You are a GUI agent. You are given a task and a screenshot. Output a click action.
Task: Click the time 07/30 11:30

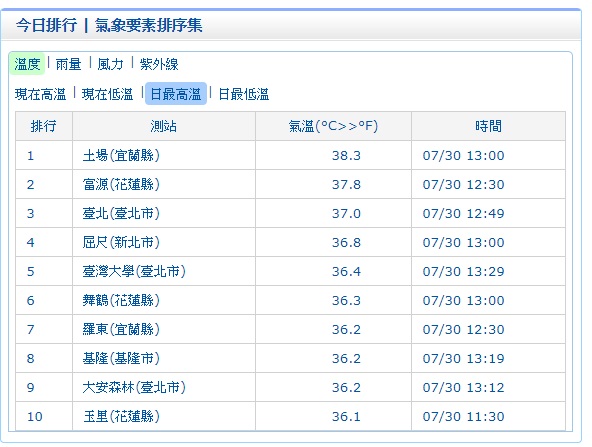463,417
